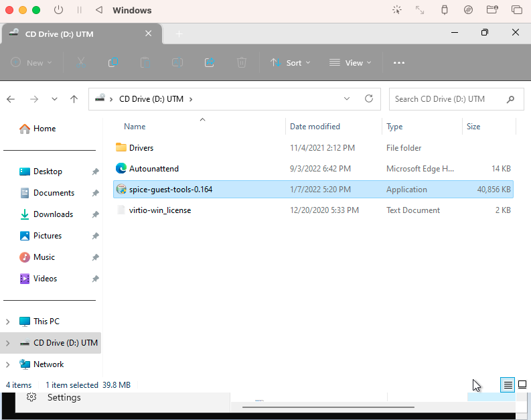Click the Paste clipboard icon
531x420 pixels.
coord(145,63)
